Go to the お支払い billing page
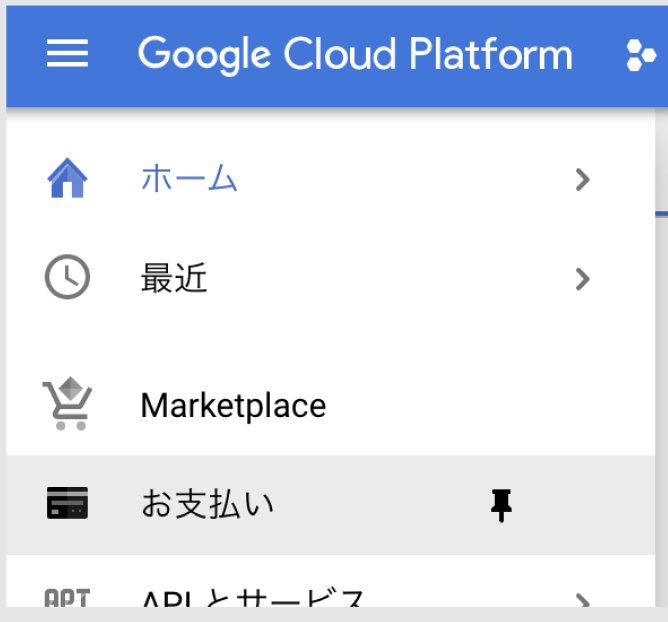 pos(207,504)
